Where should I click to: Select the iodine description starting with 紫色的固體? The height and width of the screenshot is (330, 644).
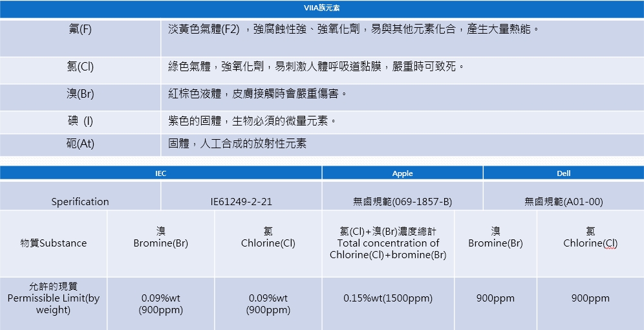point(252,121)
